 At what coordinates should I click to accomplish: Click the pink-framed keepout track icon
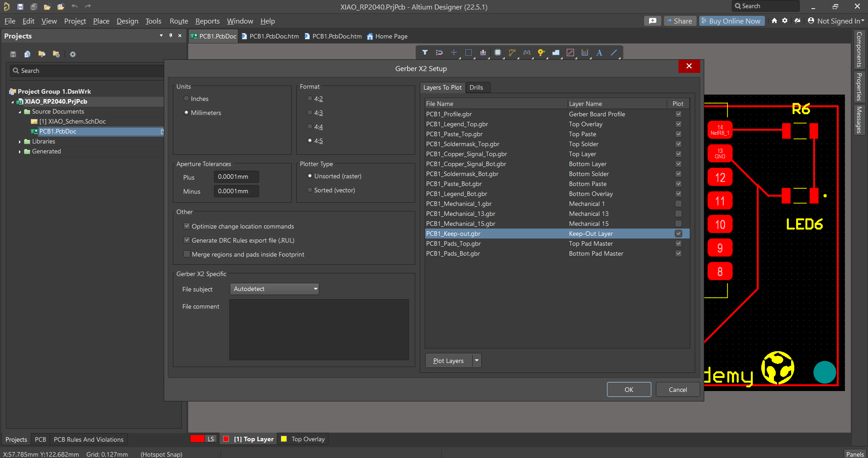570,53
